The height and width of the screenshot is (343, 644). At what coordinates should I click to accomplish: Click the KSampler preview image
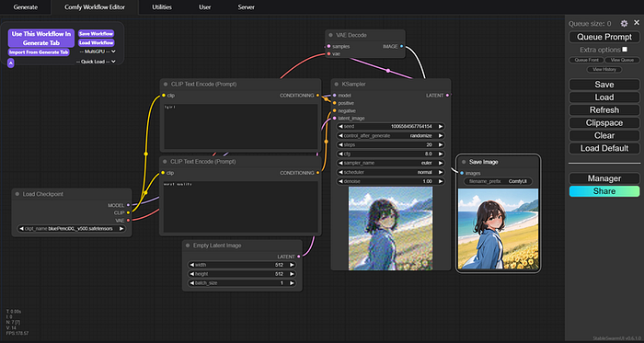[391, 229]
